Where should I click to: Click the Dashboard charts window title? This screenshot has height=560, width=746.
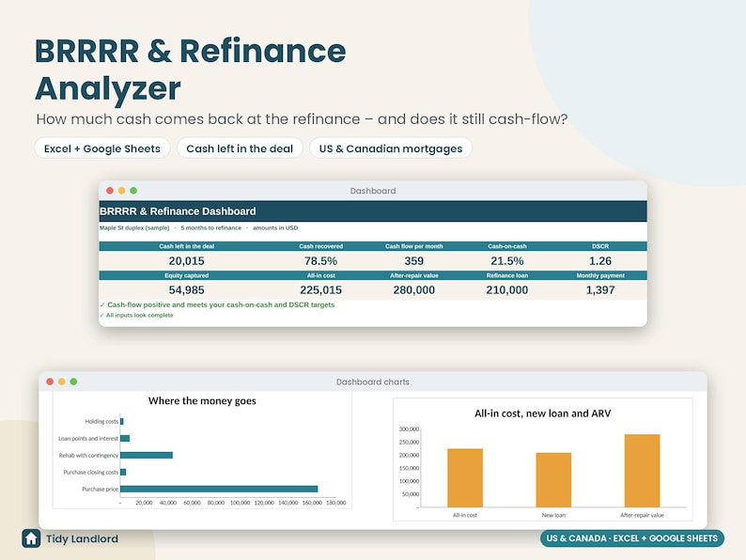click(373, 381)
